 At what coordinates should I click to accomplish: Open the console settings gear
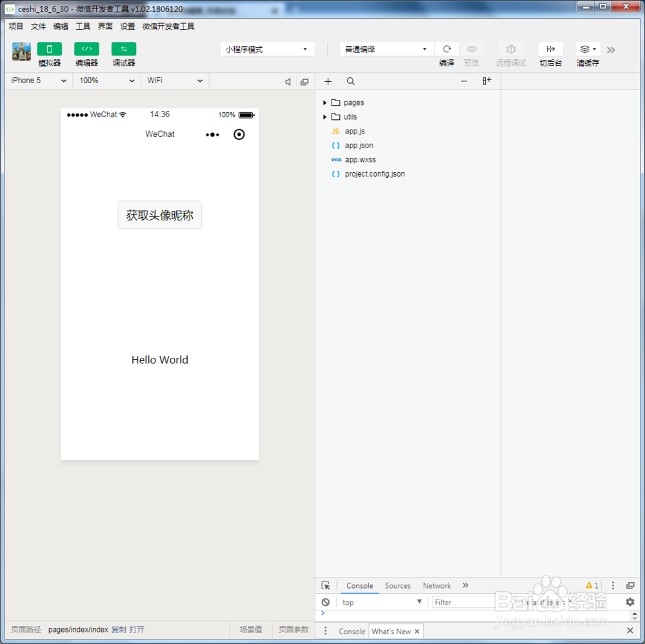pos(630,602)
